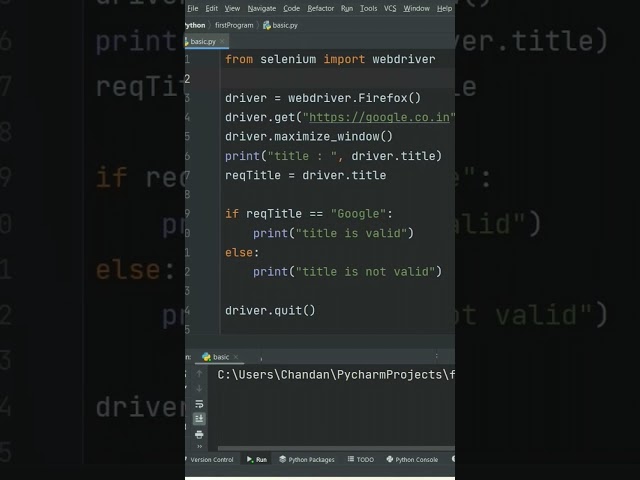
Task: Open the Code menu
Action: click(291, 9)
